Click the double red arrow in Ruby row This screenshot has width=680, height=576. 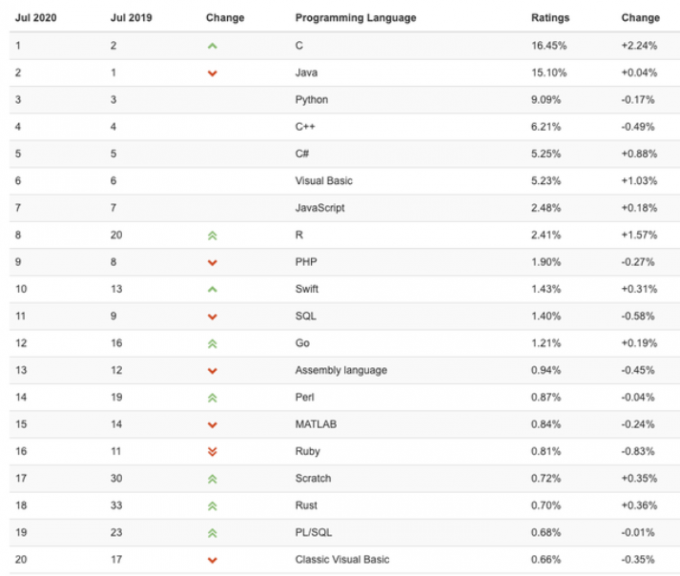pos(212,452)
